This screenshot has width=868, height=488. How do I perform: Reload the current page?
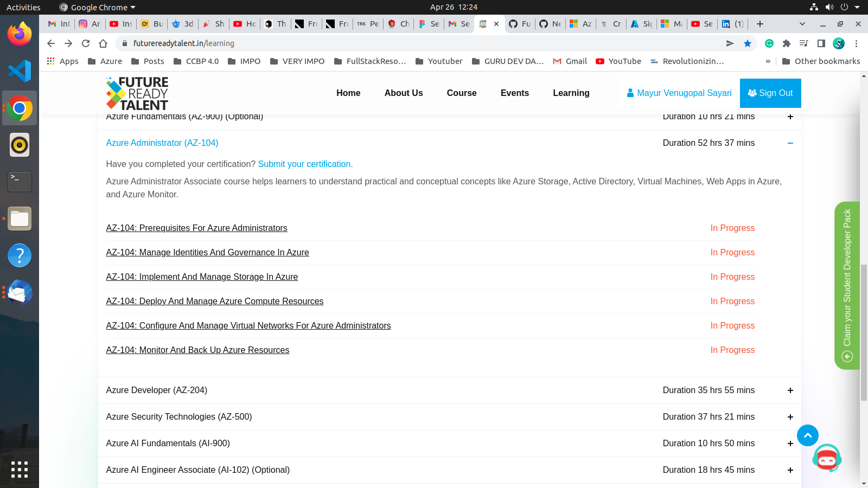pos(86,43)
